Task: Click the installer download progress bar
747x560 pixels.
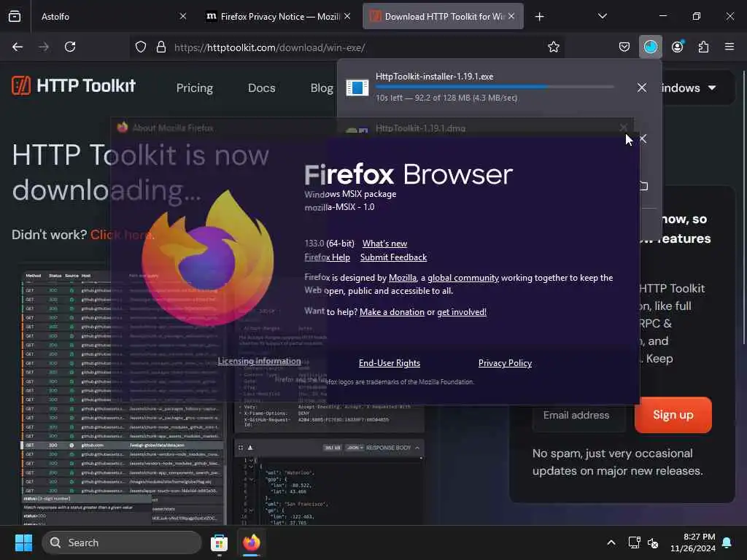Action: tap(495, 87)
